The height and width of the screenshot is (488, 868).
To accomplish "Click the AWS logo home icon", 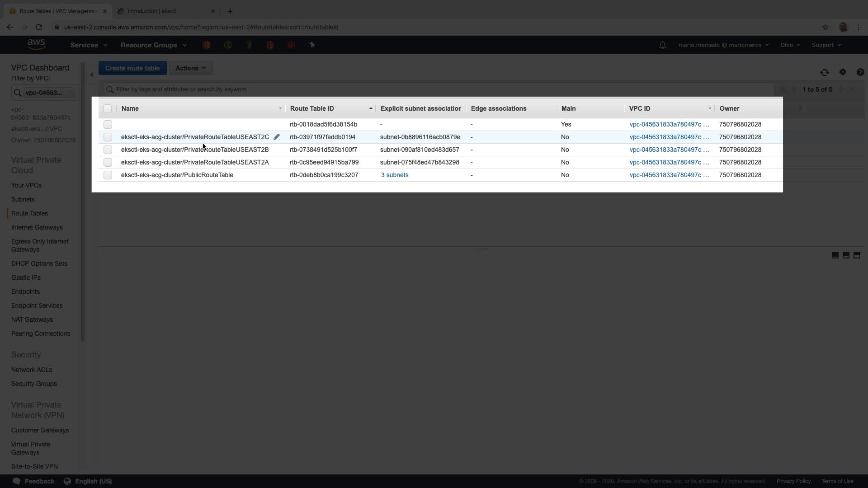I will pyautogui.click(x=36, y=44).
